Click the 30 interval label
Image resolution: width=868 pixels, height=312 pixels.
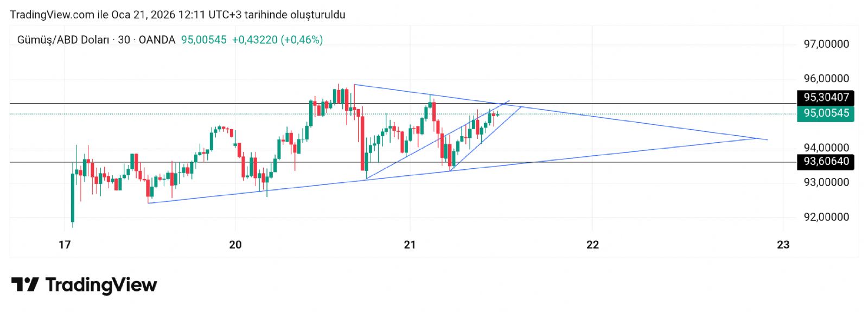tap(124, 40)
